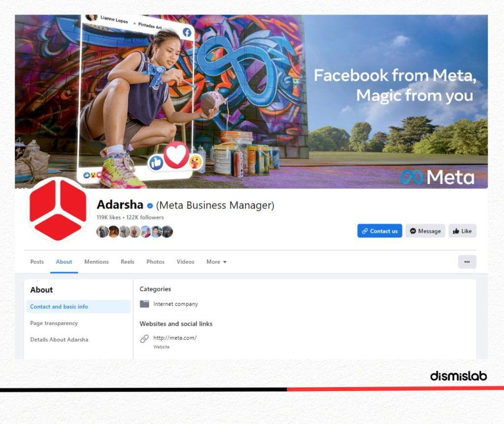Viewport: 504px width, 424px height.
Task: Click the Facebook logo in the cover photo
Action: point(187,32)
